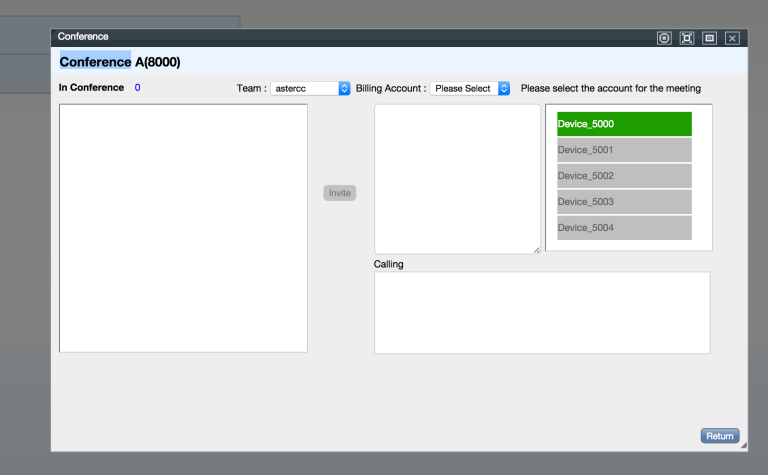Viewport: 768px width, 475px height.
Task: Click the restore window icon in title bar
Action: [x=710, y=38]
